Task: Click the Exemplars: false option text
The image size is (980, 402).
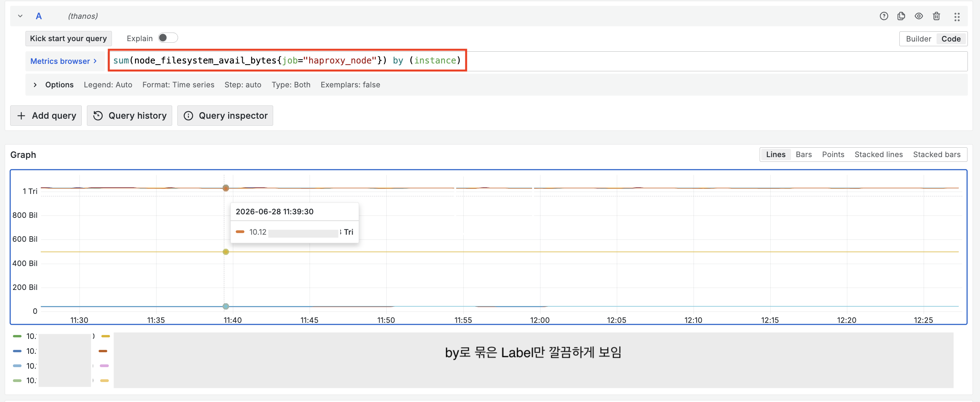Action: click(350, 85)
